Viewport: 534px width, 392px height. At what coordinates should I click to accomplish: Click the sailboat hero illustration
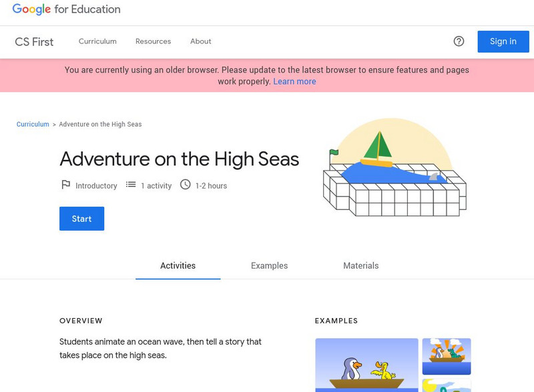(394, 168)
